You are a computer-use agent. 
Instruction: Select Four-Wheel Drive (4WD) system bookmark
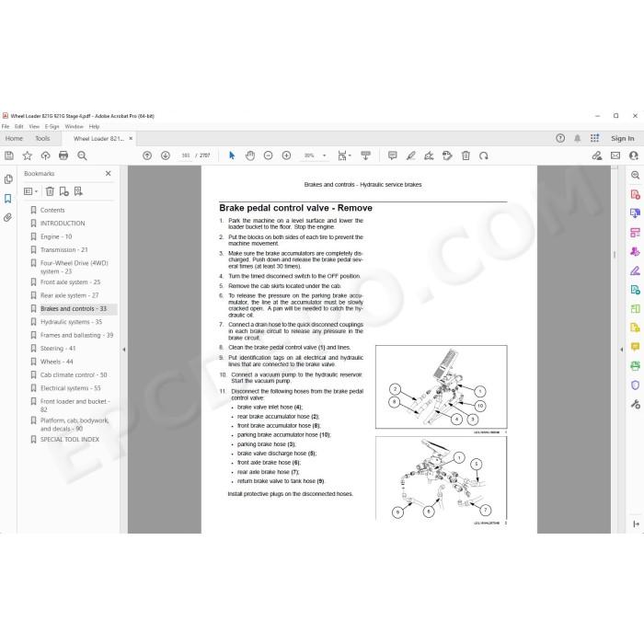pos(74,267)
